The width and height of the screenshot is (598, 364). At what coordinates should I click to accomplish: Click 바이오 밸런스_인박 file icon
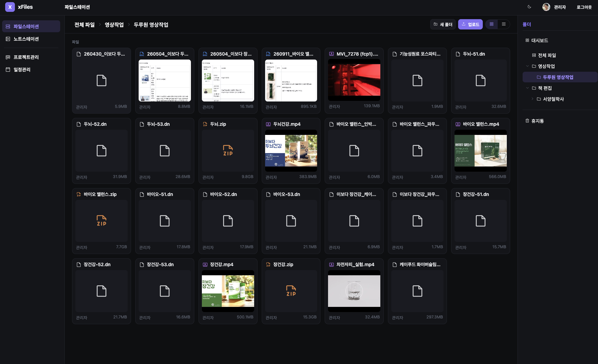coord(354,151)
